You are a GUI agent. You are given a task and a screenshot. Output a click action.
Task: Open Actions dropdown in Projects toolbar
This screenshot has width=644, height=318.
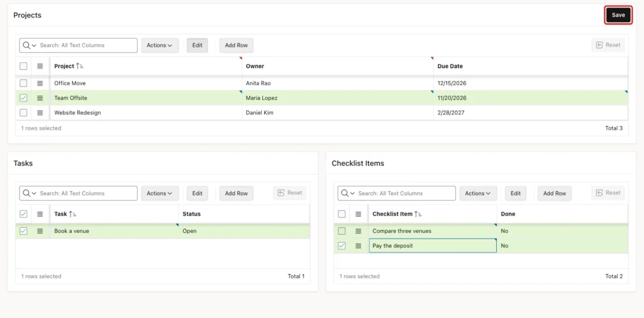(x=160, y=45)
